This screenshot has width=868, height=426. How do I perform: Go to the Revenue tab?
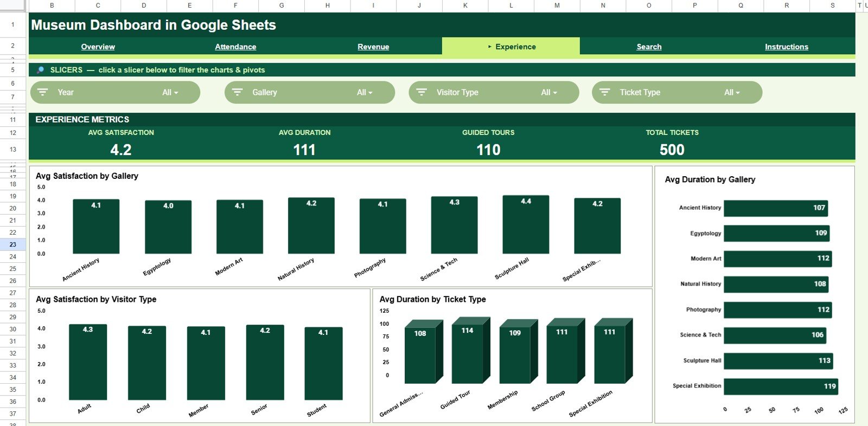373,47
